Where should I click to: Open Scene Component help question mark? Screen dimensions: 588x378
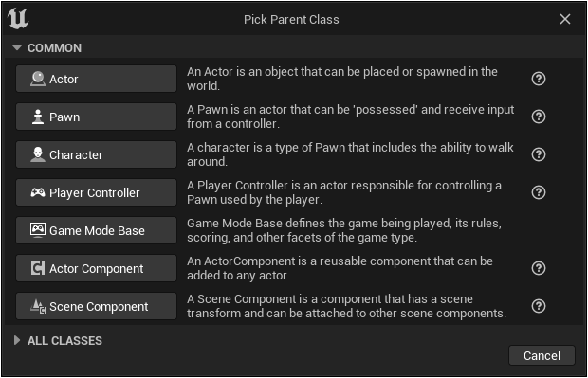tap(539, 306)
